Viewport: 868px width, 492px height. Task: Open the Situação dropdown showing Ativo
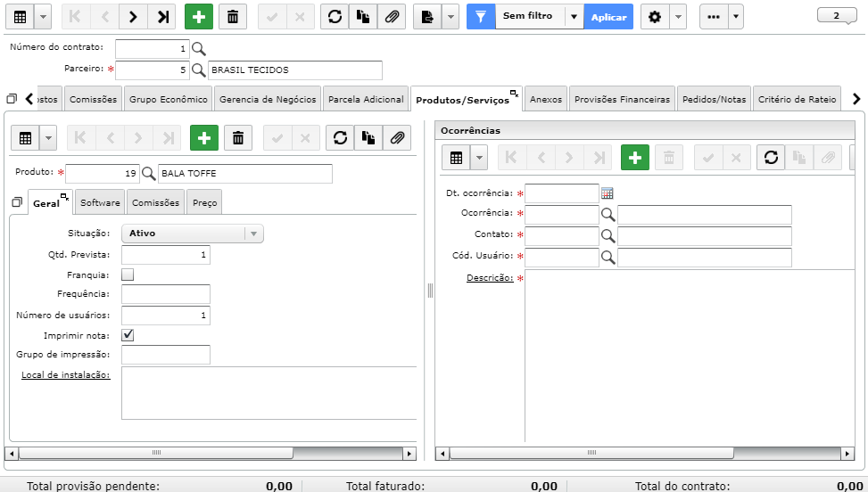(192, 234)
